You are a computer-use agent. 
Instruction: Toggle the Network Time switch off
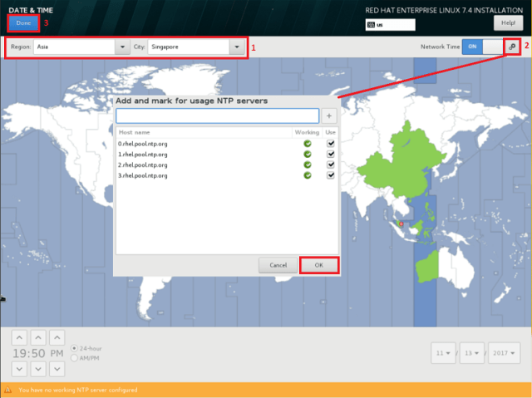click(x=482, y=47)
